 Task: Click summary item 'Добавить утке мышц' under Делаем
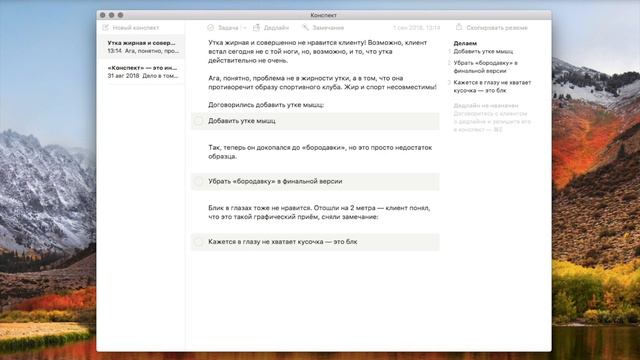483,51
